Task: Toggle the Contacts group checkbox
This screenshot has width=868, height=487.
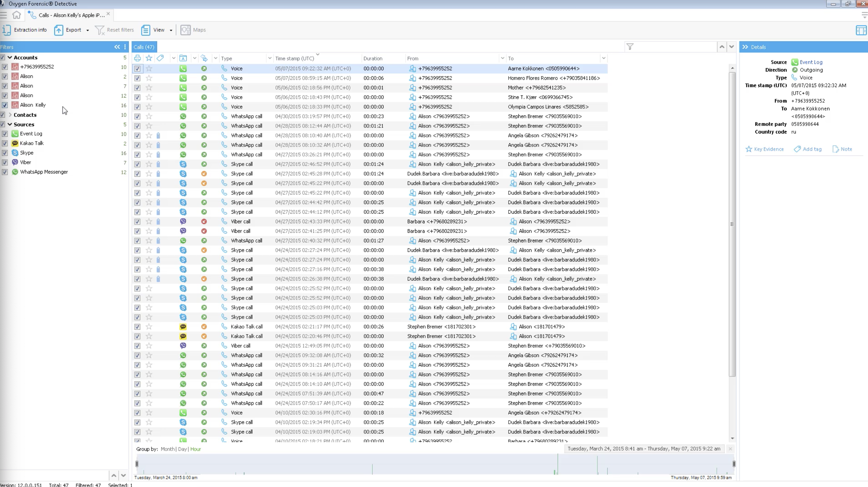Action: pyautogui.click(x=2, y=115)
